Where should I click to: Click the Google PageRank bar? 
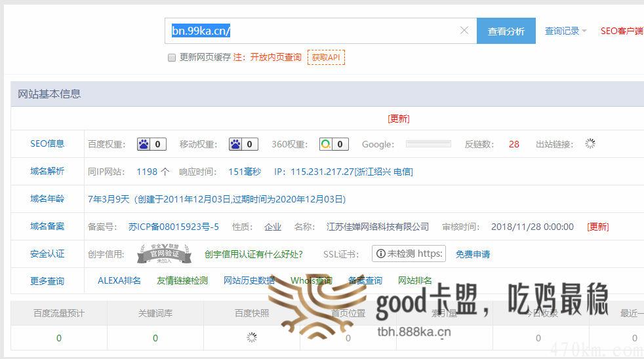click(428, 143)
